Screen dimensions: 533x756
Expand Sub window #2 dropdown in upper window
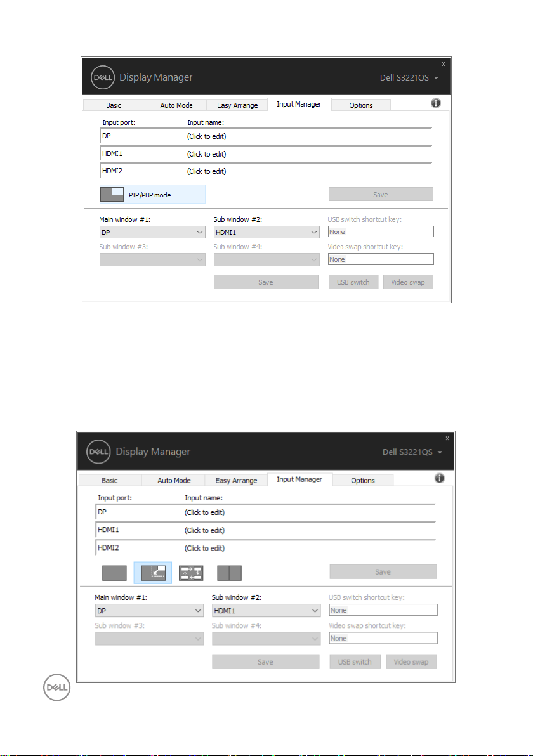pos(266,232)
